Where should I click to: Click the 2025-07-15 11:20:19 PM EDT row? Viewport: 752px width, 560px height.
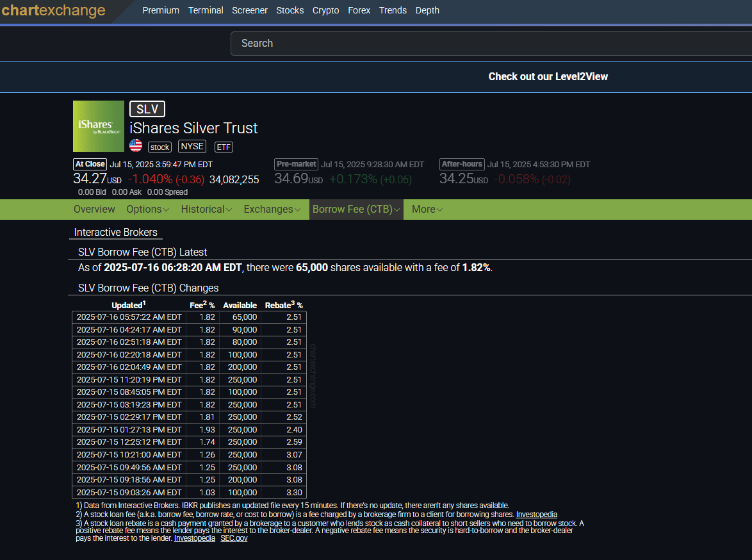click(189, 379)
